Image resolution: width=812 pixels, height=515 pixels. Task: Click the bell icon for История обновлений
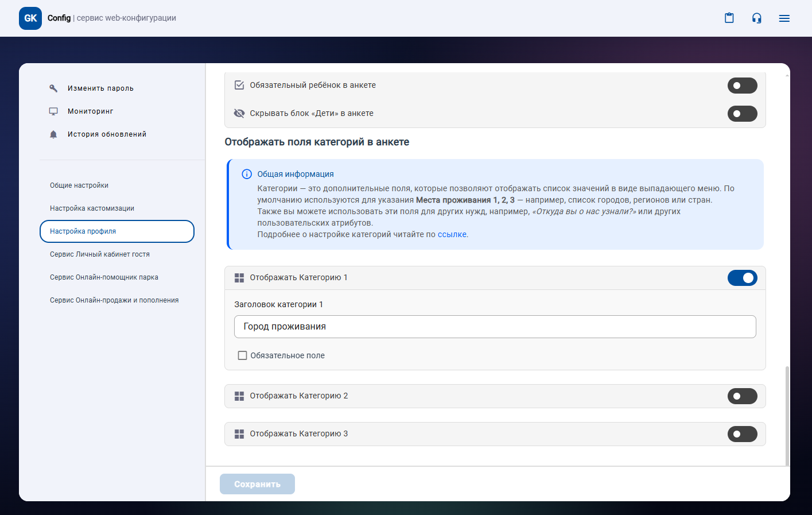53,134
